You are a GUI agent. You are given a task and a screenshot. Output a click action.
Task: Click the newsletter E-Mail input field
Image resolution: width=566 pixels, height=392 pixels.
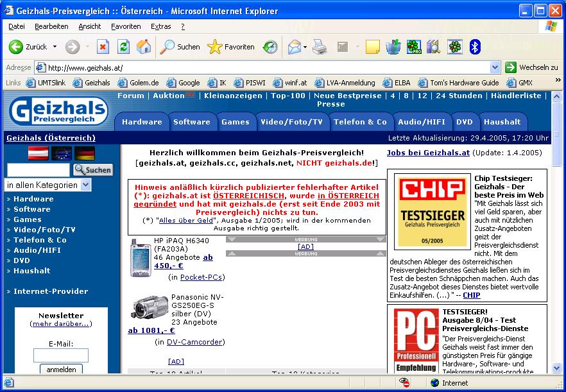60,355
